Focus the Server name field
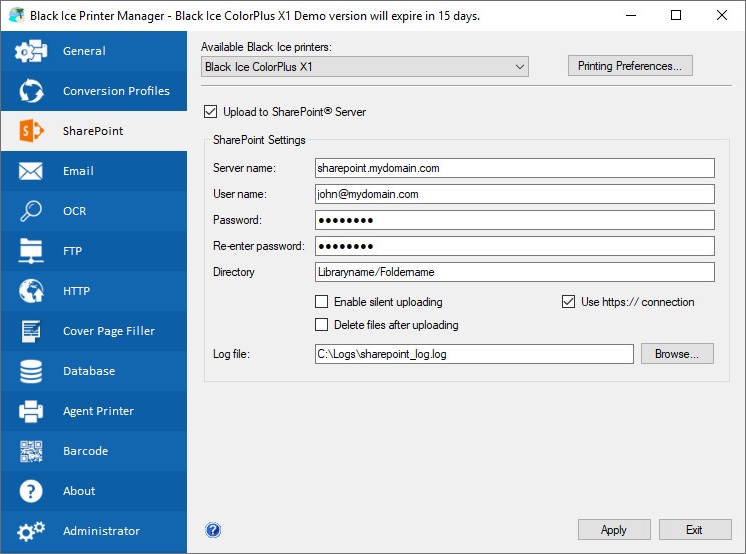This screenshot has height=554, width=746. (x=514, y=168)
